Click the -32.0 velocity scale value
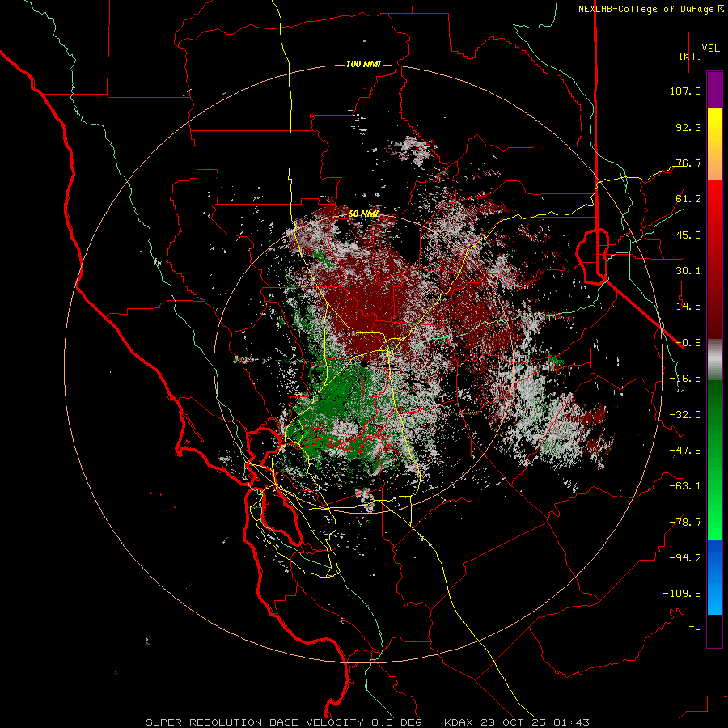Screen dimensions: 728x728 tap(685, 415)
